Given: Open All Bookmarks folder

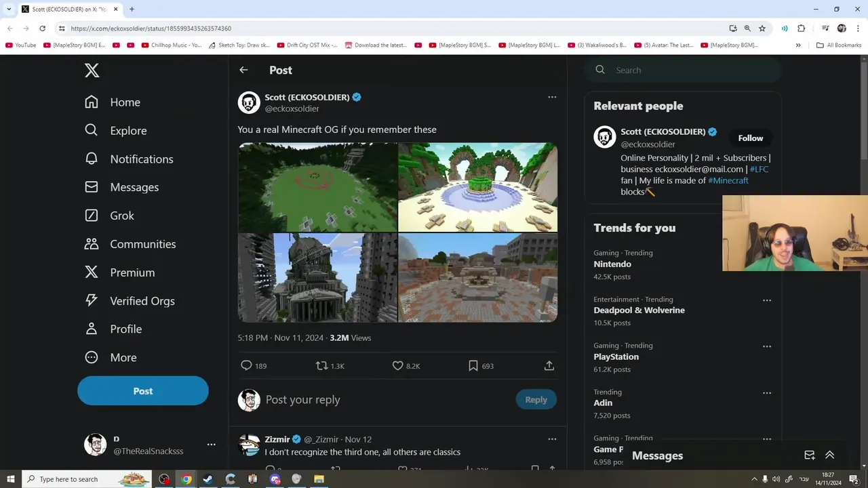Looking at the screenshot, I should point(839,45).
